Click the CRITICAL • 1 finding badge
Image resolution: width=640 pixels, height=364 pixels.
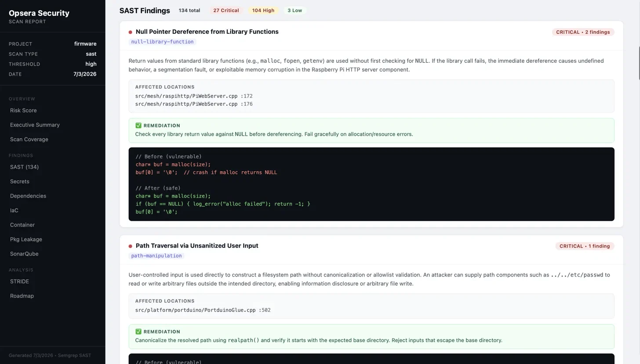pyautogui.click(x=585, y=246)
